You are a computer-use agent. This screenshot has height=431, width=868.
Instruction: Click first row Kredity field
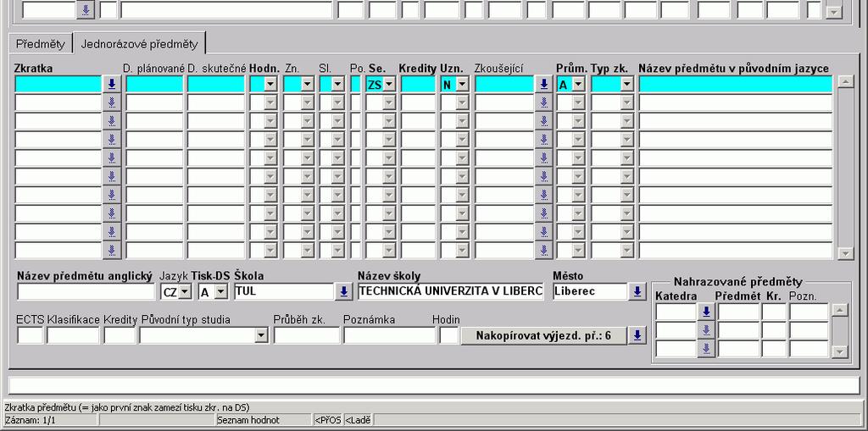click(x=419, y=84)
